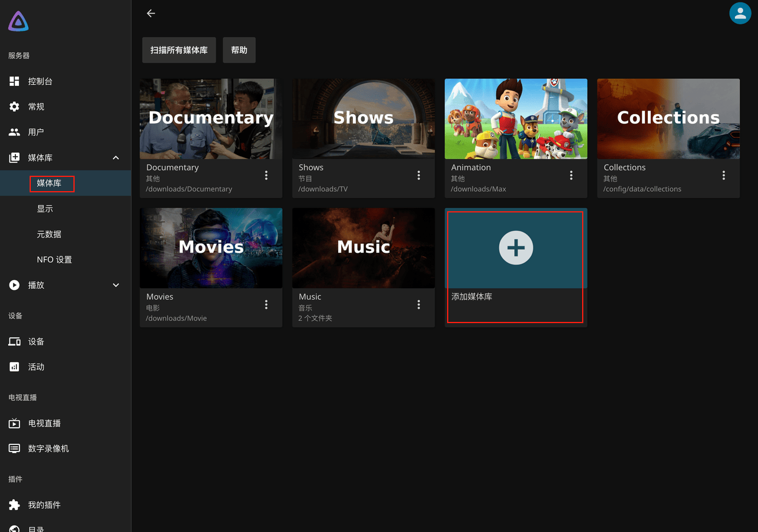The image size is (758, 532).
Task: Open Collections library three-dot menu
Action: (724, 175)
